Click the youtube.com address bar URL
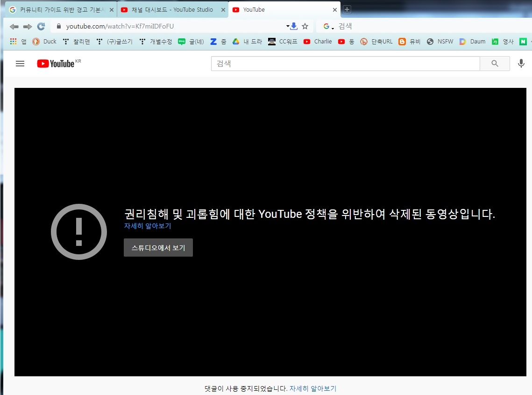 click(120, 26)
